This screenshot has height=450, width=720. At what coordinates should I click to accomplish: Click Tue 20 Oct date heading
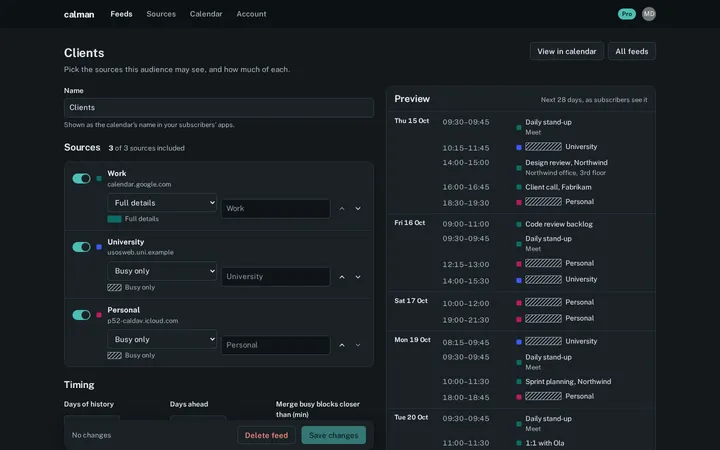point(411,417)
